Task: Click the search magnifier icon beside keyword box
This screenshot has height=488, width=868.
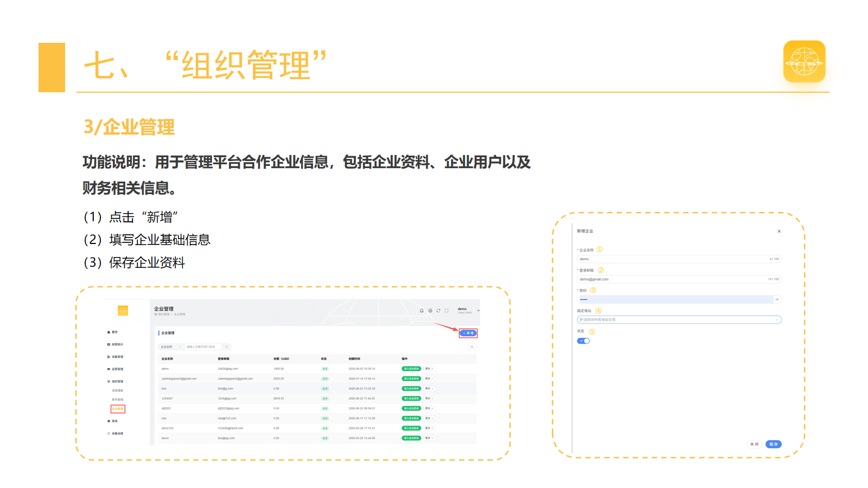Action: point(227,346)
